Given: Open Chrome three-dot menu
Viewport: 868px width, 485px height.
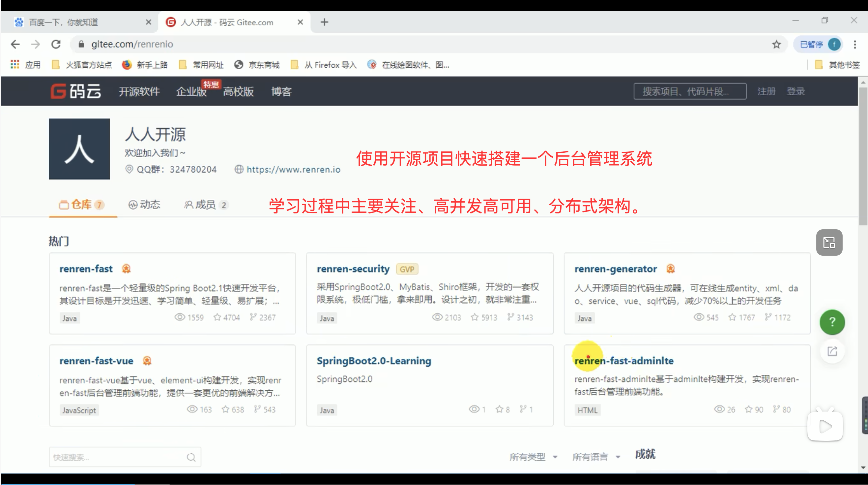Looking at the screenshot, I should click(855, 44).
